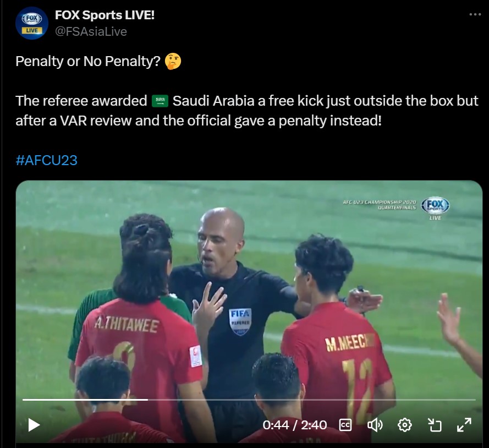
Task: Mute the video volume
Action: pyautogui.click(x=375, y=425)
